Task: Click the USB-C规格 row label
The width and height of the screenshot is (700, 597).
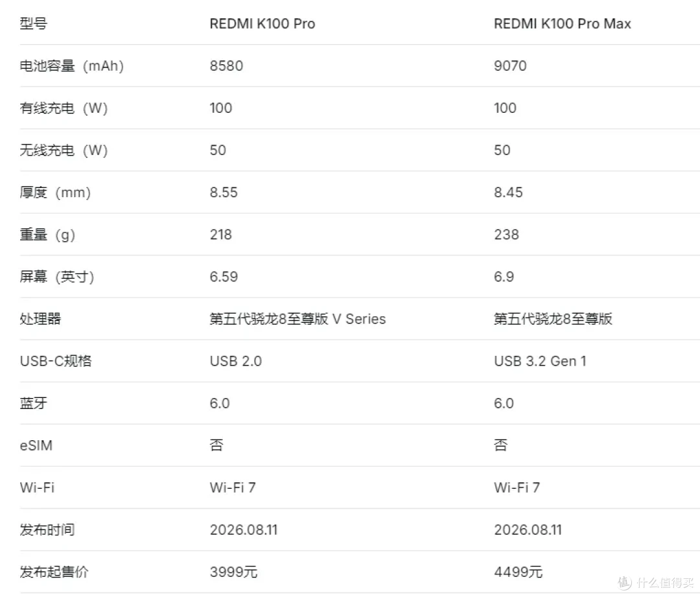Action: (56, 361)
